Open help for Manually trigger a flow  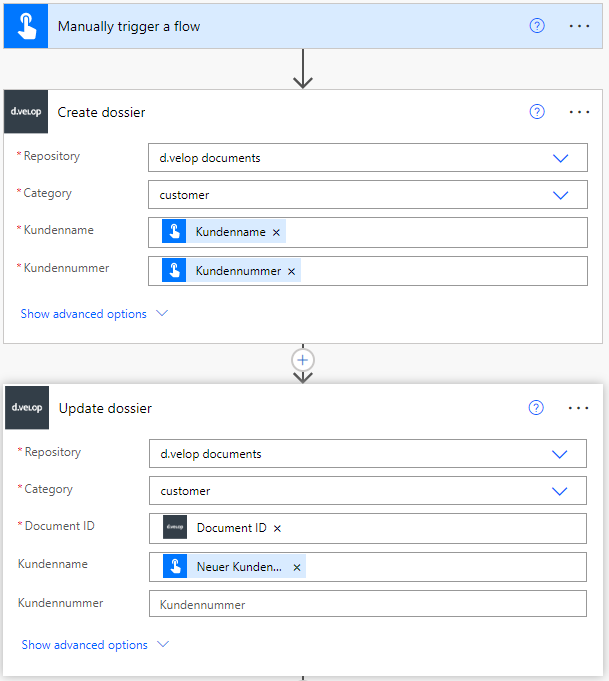point(537,26)
